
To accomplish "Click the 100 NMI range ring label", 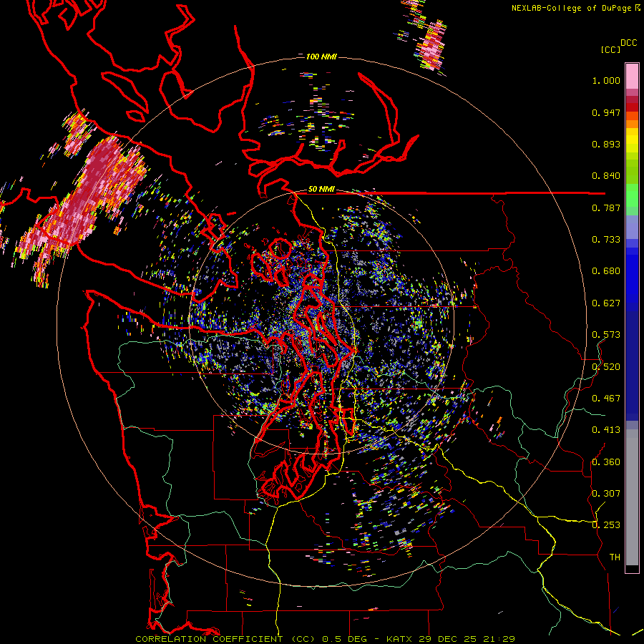I will tap(321, 57).
